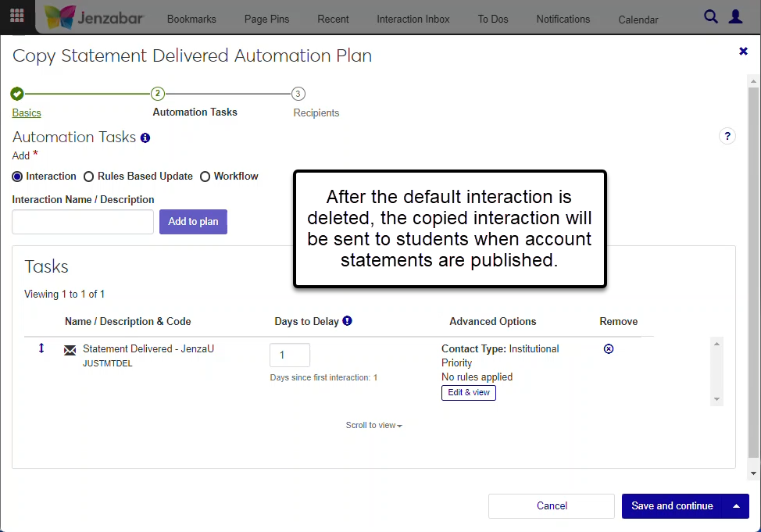
Task: Click the Days to Delay info icon
Action: [347, 321]
